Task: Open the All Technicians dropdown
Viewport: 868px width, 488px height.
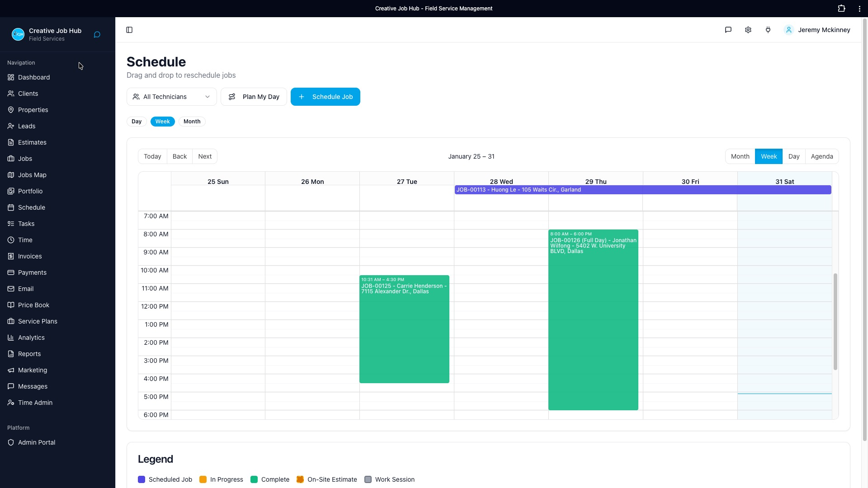Action: click(171, 96)
